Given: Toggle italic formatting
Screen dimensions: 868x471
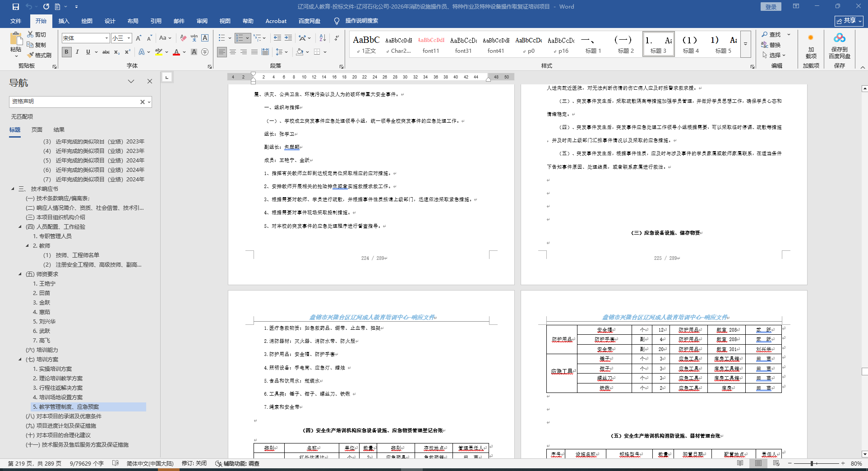Looking at the screenshot, I should tap(77, 52).
